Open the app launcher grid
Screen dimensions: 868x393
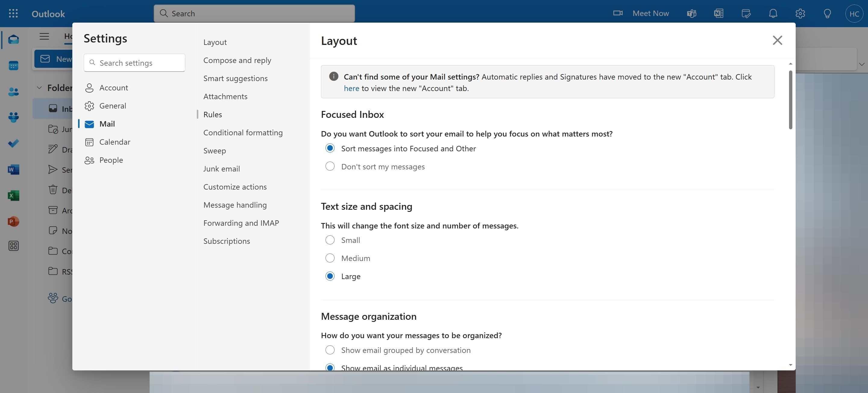13,14
